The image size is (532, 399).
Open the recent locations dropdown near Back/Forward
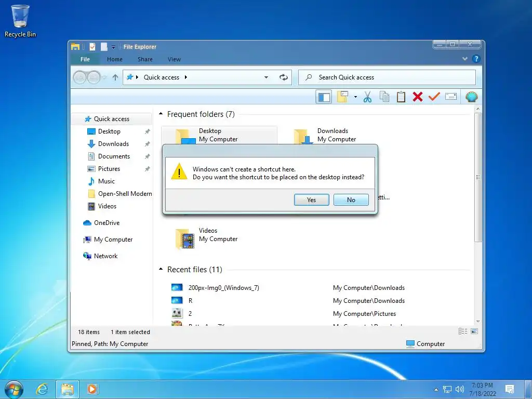point(104,77)
